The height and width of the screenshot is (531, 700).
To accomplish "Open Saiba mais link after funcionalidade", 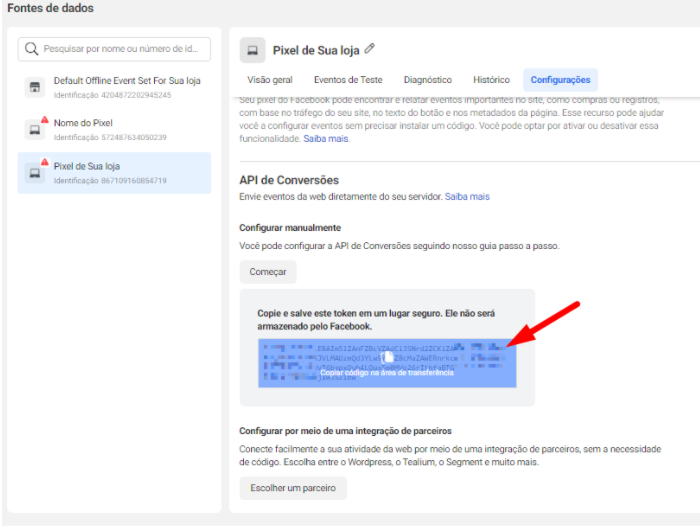I will pos(326,139).
